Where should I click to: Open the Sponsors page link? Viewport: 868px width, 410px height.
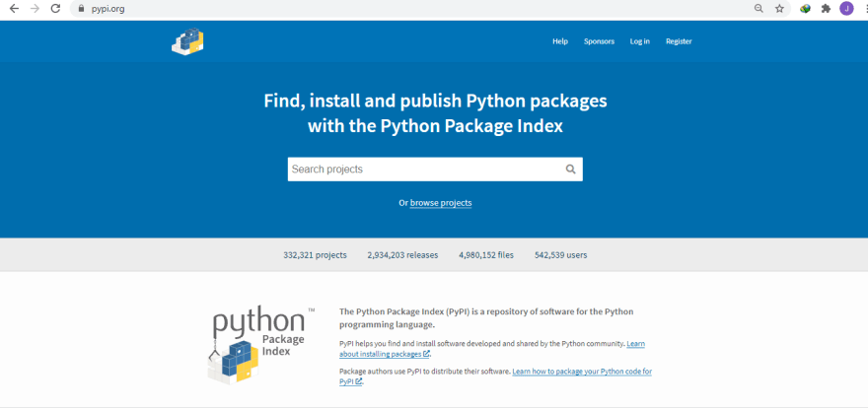tap(599, 41)
